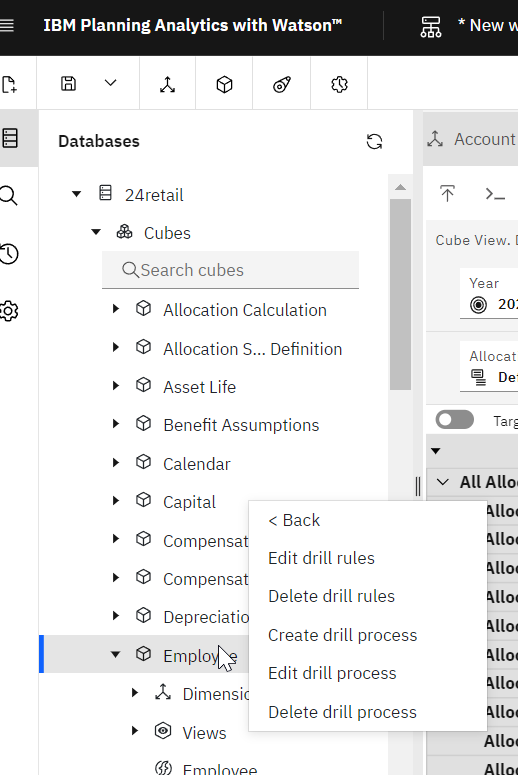518x775 pixels.
Task: Collapse the 24retail database node
Action: 76,194
